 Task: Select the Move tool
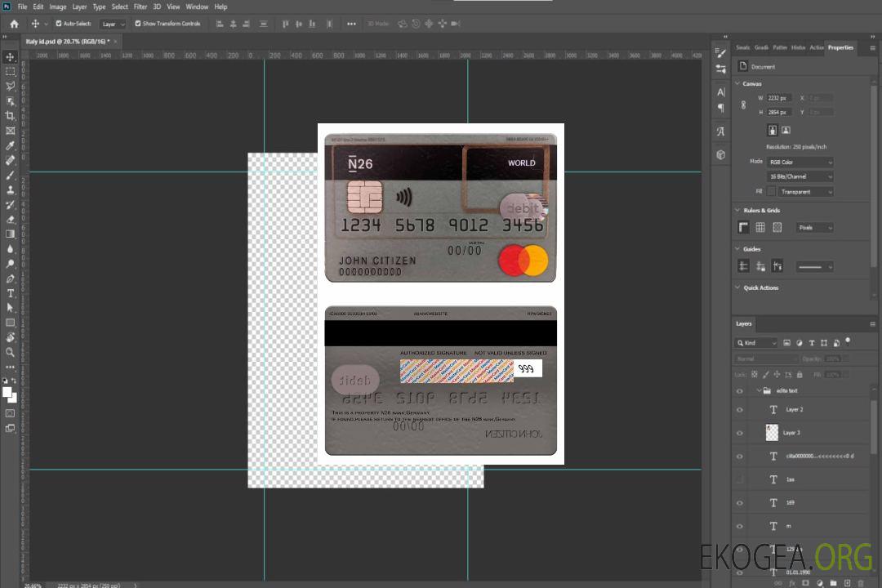click(10, 57)
